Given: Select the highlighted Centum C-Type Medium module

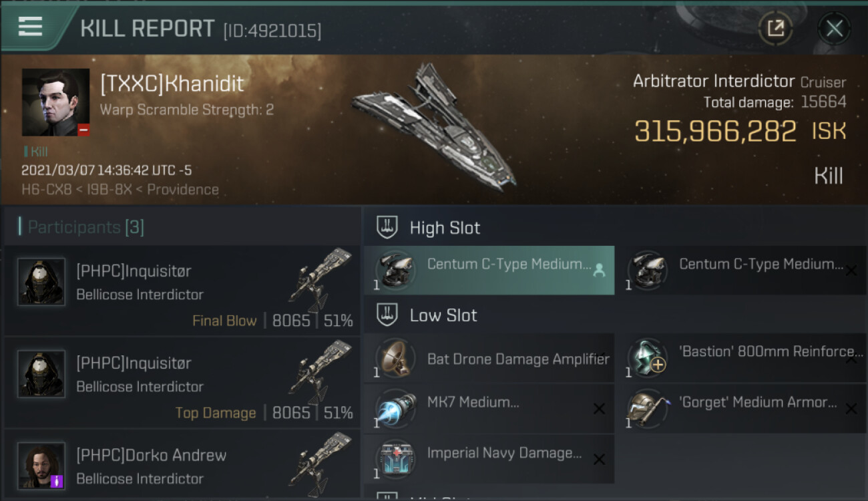Looking at the screenshot, I should tap(489, 270).
